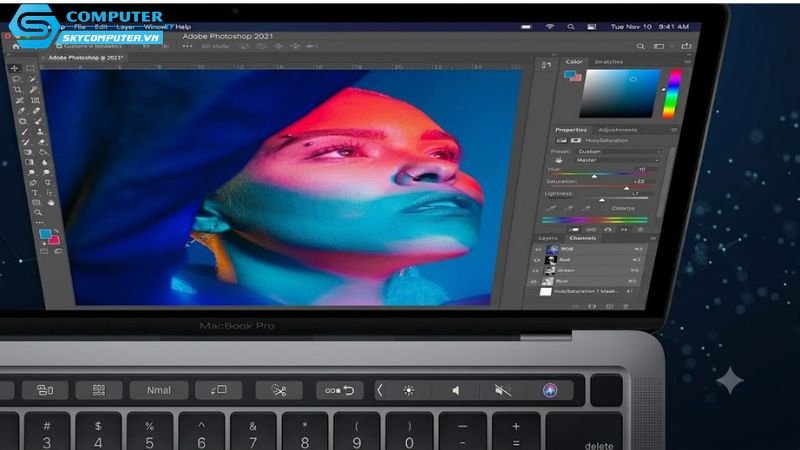Open the Help menu
Viewport: 800px width, 450px height.
183,27
